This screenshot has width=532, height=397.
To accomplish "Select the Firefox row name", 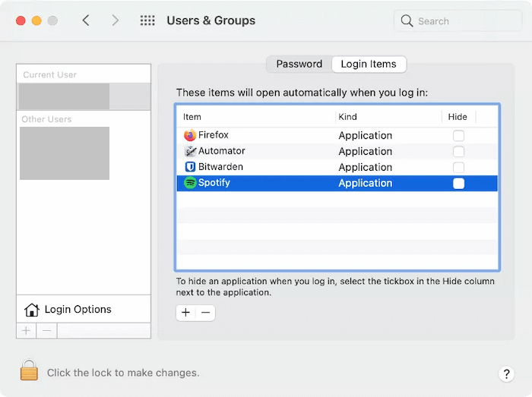I will [x=213, y=135].
